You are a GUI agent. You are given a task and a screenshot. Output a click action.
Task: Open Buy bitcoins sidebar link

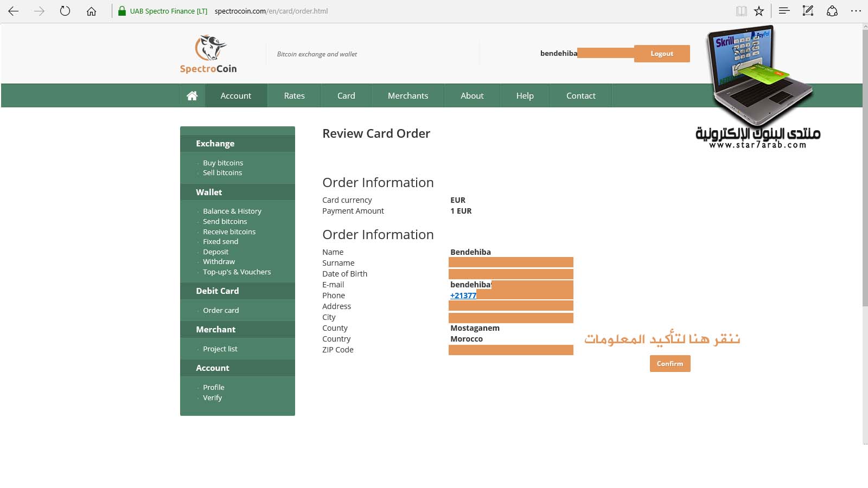(223, 163)
